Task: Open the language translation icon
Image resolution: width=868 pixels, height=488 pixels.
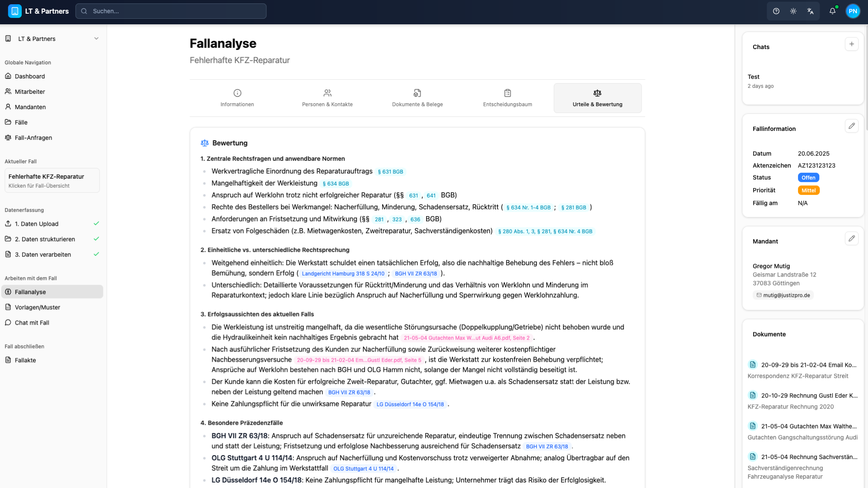Action: (x=810, y=12)
